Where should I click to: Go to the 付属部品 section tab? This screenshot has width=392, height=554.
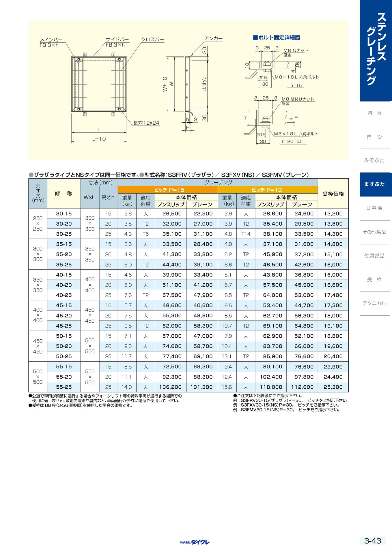[x=374, y=256]
